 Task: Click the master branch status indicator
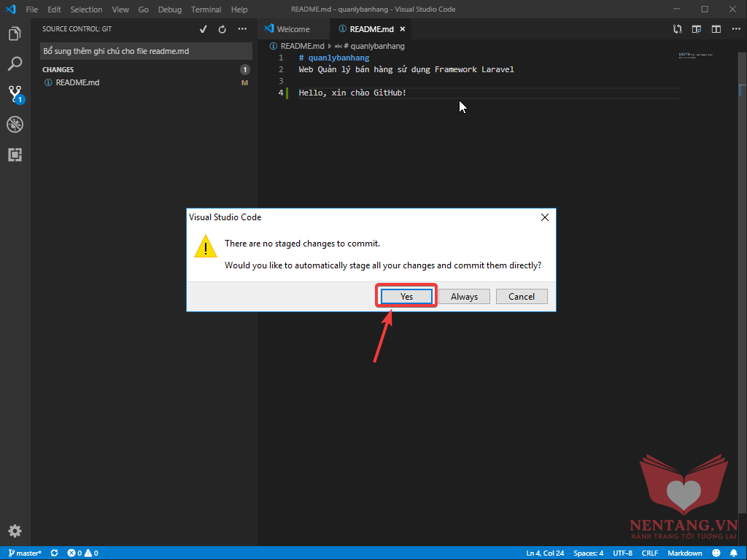(x=25, y=553)
